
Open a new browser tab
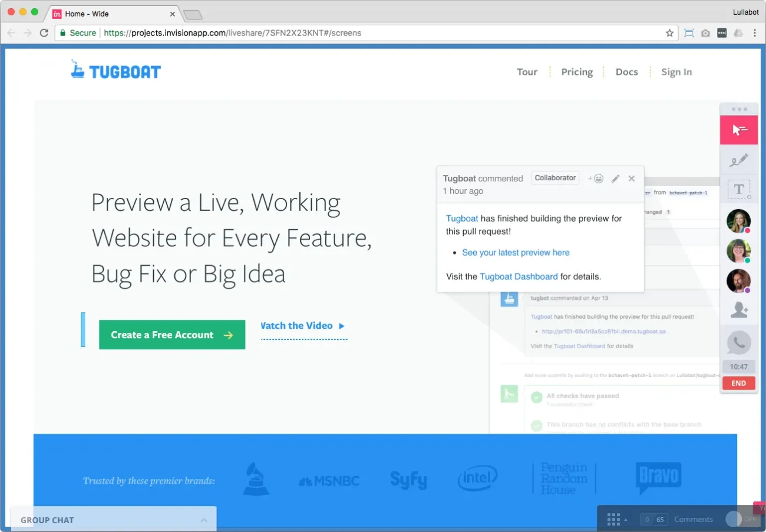point(192,14)
